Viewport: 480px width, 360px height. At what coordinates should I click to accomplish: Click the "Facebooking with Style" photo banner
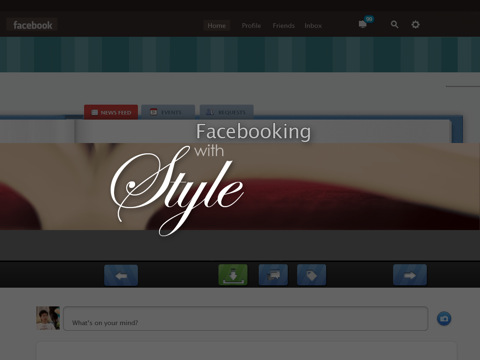240,186
